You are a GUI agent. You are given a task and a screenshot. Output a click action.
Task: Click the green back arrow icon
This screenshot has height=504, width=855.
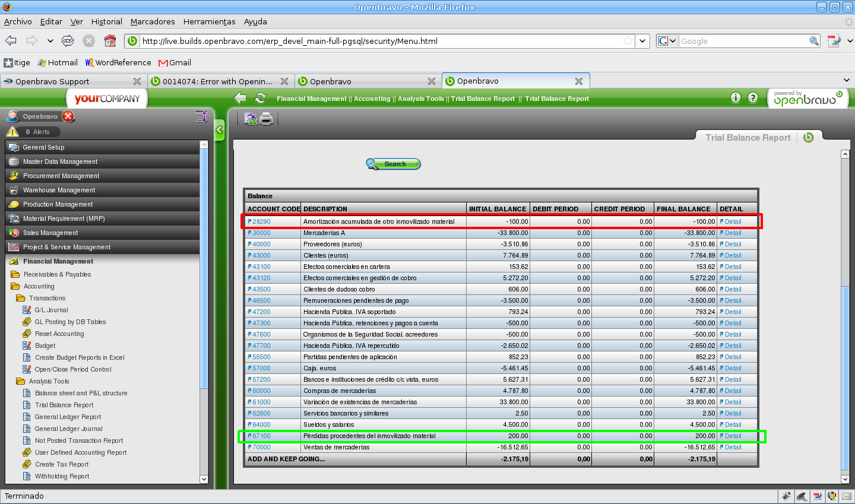point(240,98)
